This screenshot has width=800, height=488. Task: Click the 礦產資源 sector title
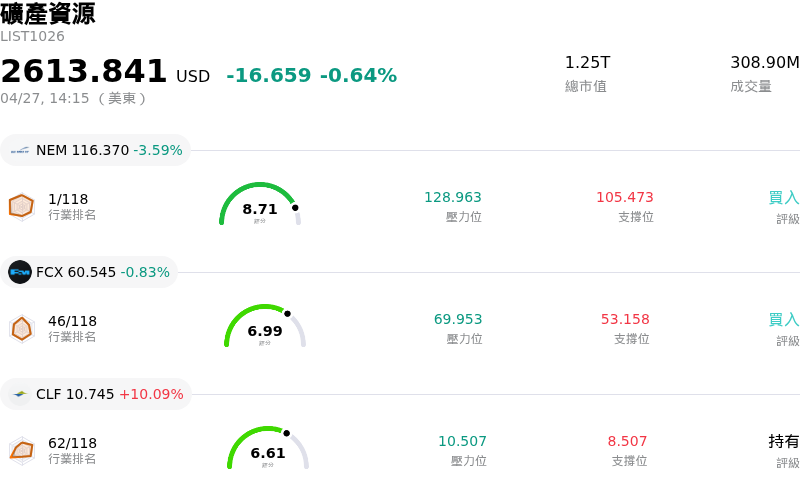click(48, 14)
